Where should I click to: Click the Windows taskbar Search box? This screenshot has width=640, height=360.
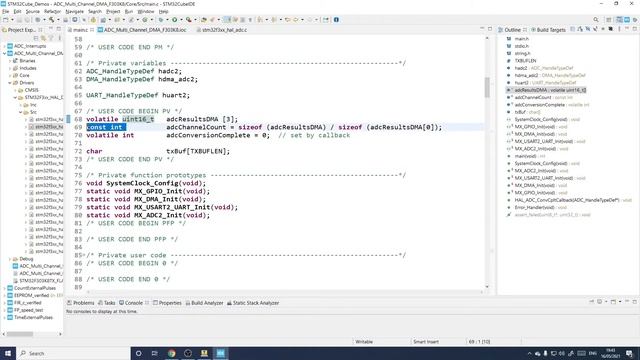tap(73, 353)
